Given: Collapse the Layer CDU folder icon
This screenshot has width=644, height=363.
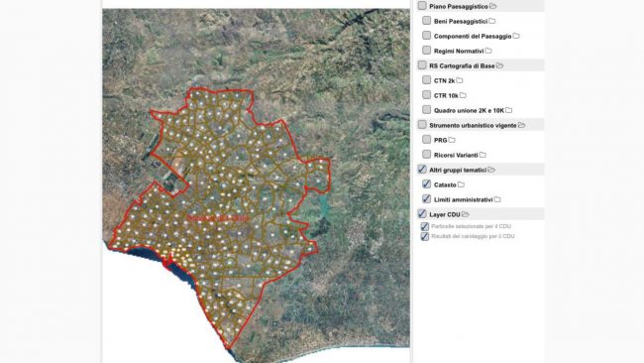Looking at the screenshot, I should (x=466, y=214).
